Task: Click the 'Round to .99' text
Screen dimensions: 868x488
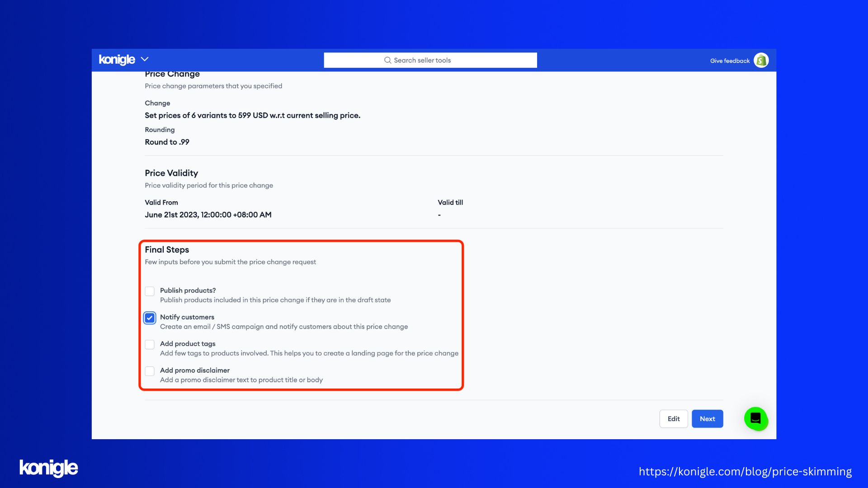Action: point(167,142)
